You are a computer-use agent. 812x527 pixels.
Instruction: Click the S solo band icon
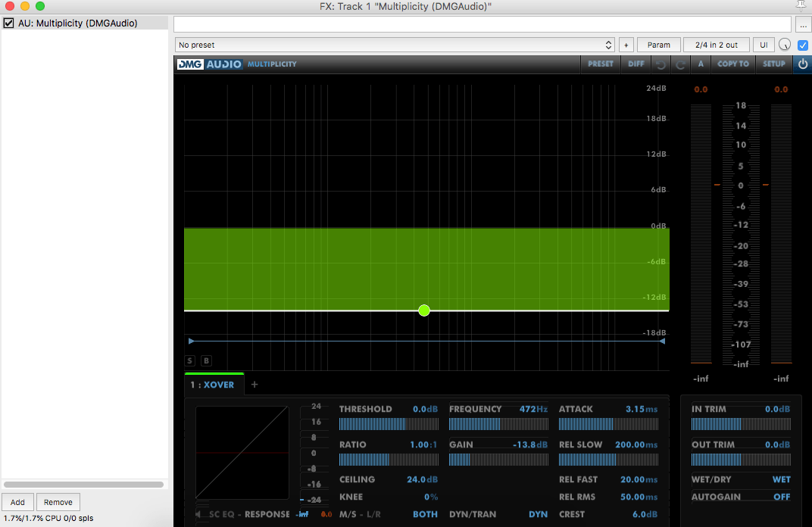point(190,361)
